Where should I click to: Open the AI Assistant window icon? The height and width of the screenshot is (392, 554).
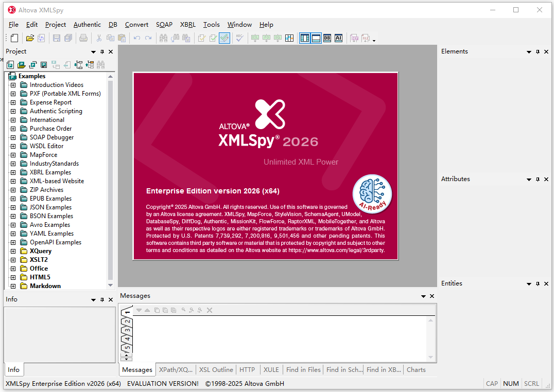click(x=338, y=38)
